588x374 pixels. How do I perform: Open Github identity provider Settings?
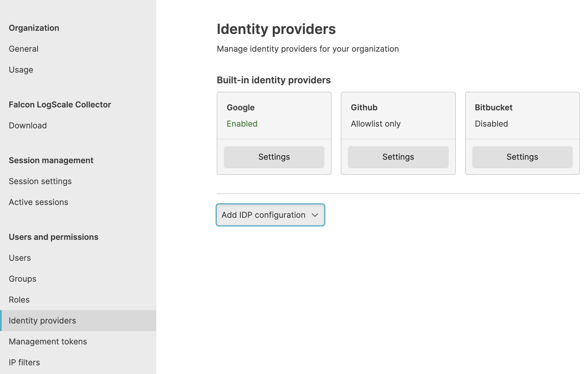click(398, 157)
